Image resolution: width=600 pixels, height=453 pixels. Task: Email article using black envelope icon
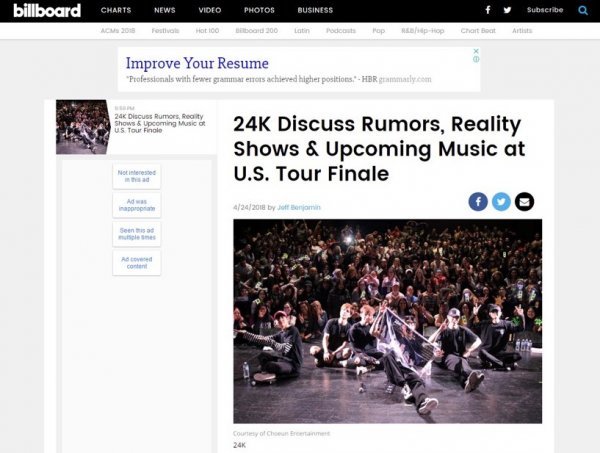coord(524,202)
